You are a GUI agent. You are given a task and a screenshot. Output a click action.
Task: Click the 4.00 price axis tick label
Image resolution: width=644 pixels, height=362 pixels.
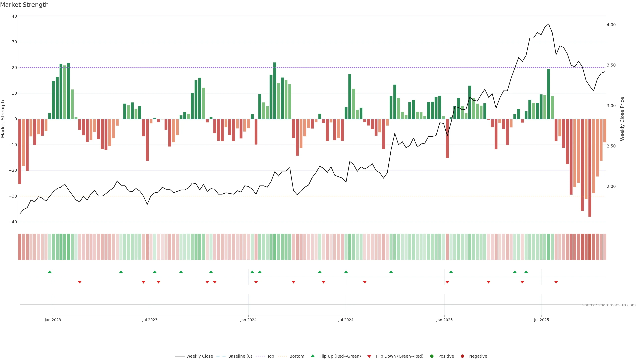click(611, 25)
